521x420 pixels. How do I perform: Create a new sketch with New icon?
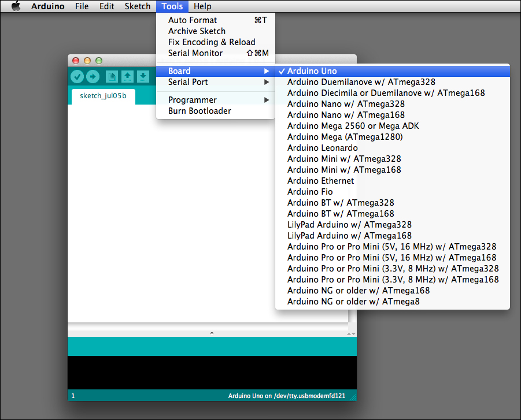click(x=112, y=77)
